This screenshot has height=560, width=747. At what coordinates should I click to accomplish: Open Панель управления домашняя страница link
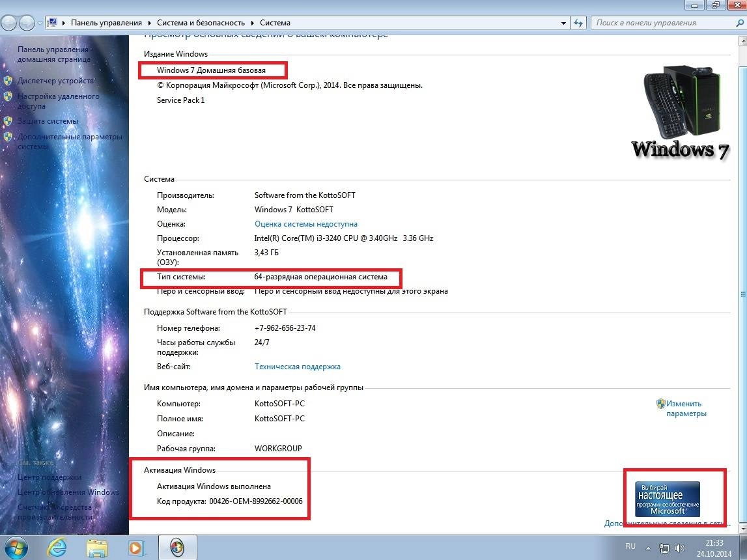click(54, 54)
